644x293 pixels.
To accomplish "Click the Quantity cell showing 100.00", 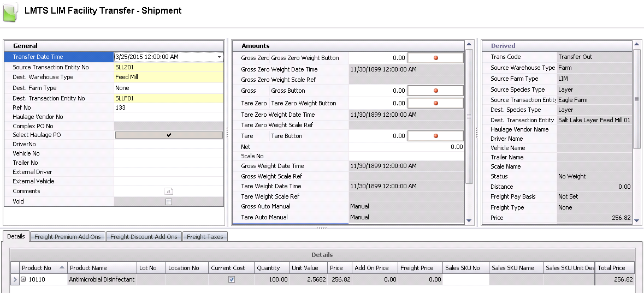I will [x=271, y=279].
